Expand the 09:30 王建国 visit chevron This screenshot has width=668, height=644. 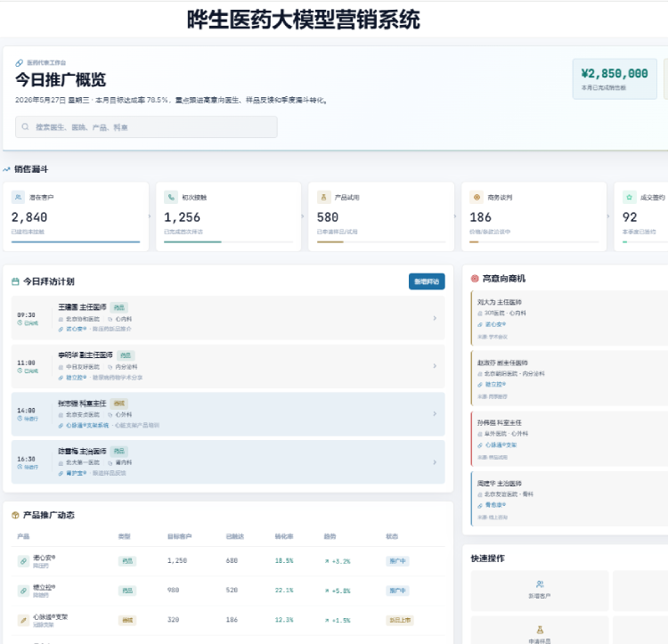435,318
